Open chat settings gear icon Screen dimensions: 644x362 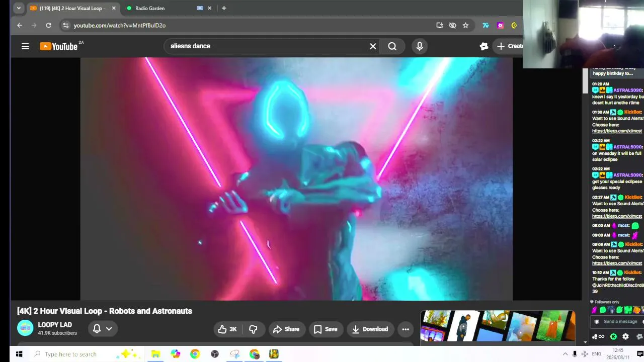click(625, 337)
